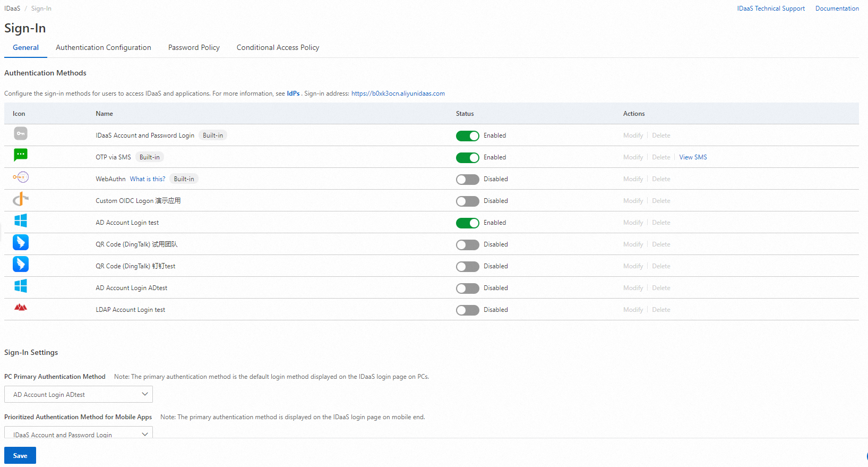Go to Conditional Access Policy tab
This screenshot has width=868, height=467.
tap(278, 47)
